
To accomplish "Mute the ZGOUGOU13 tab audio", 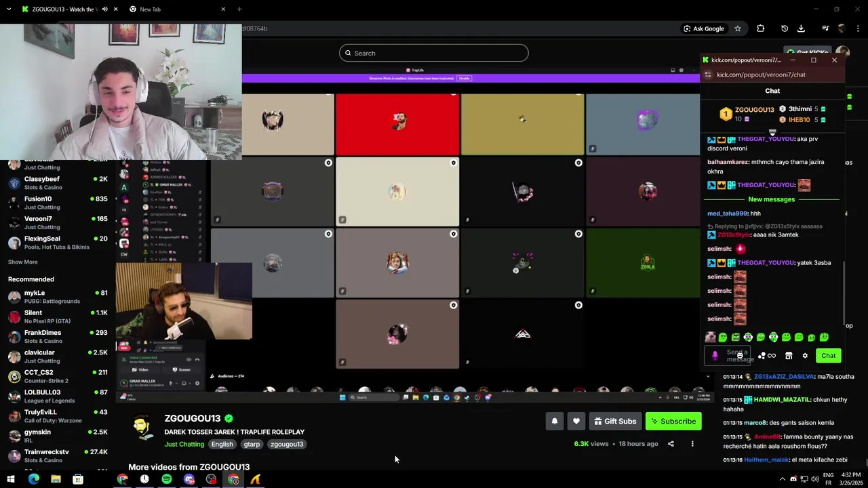I will coord(104,9).
